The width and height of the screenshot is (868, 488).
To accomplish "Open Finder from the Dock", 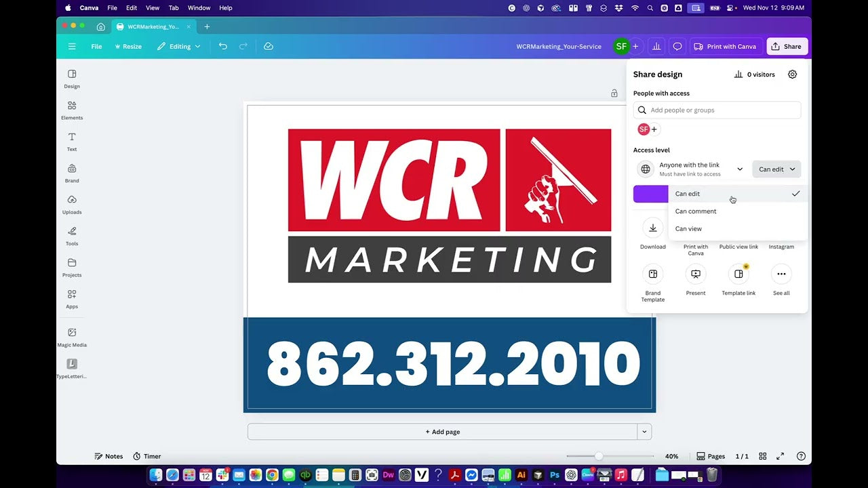I will [x=156, y=475].
